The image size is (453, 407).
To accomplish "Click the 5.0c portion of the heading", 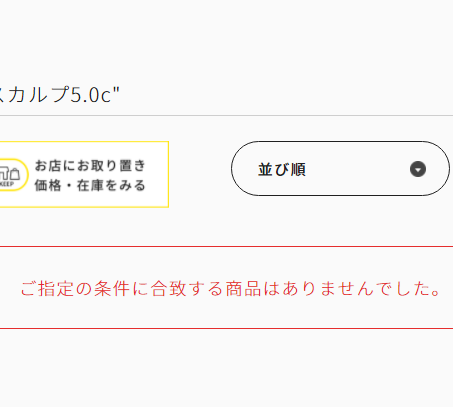I will coord(91,95).
